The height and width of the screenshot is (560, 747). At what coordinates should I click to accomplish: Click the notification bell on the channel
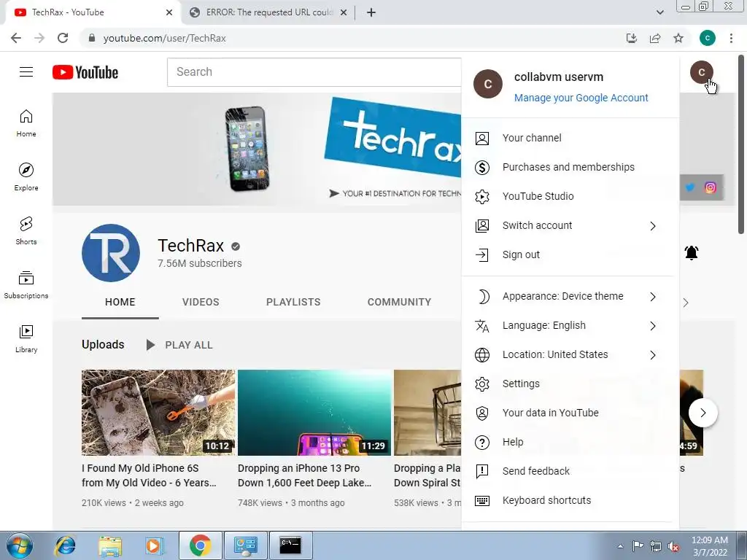(692, 252)
